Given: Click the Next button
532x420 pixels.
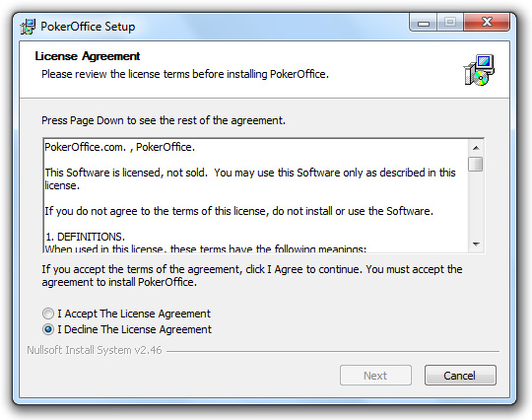Looking at the screenshot, I should coord(375,376).
